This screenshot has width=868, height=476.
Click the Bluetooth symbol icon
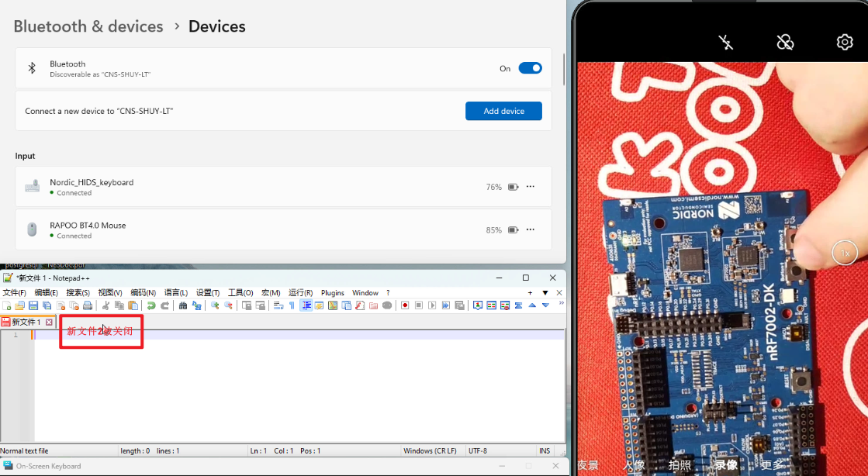(x=32, y=68)
